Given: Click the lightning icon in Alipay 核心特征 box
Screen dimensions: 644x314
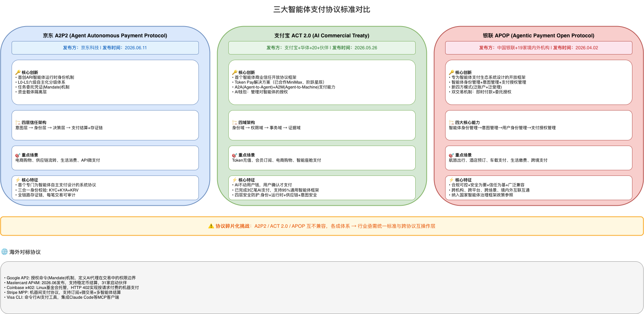Looking at the screenshot, I should click(235, 180).
